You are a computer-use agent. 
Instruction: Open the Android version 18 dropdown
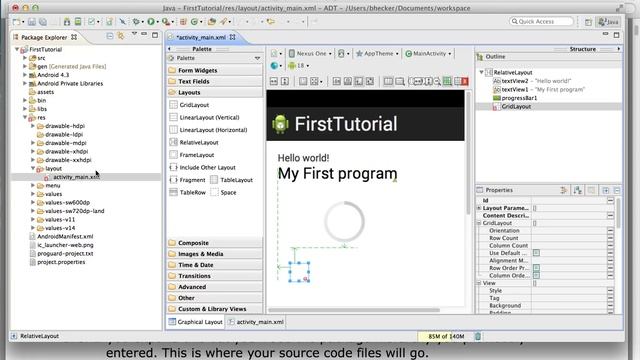pos(298,65)
